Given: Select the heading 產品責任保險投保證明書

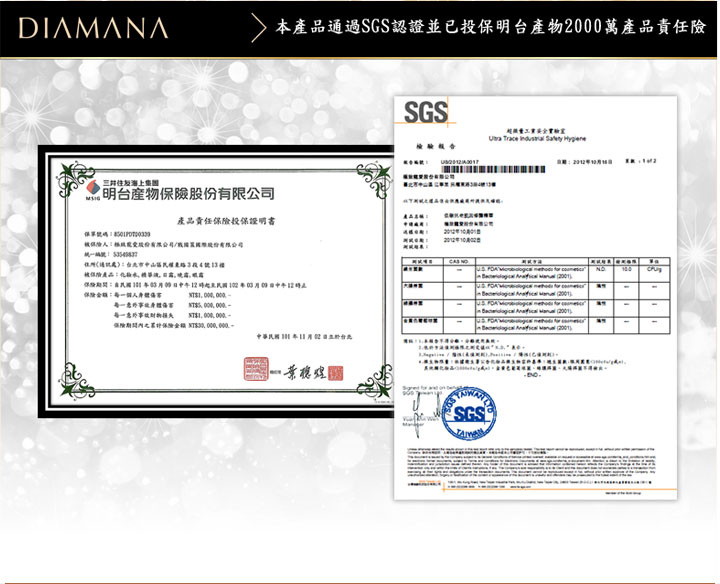Looking at the screenshot, I should pyautogui.click(x=226, y=221).
